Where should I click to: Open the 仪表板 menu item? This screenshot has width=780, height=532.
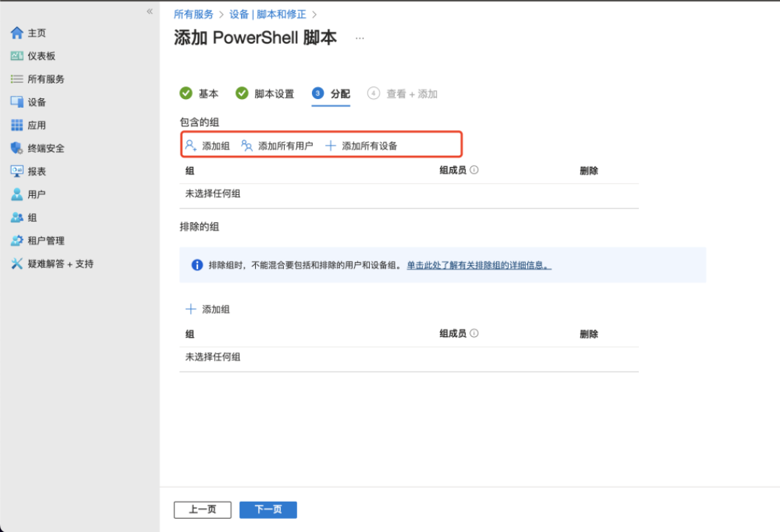41,55
